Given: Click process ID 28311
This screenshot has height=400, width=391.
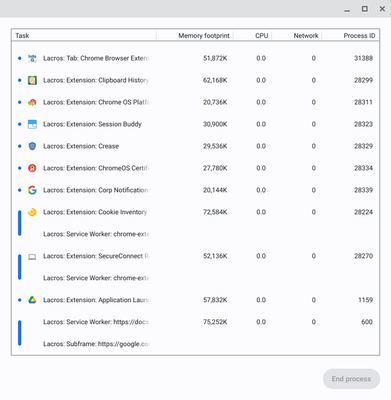Looking at the screenshot, I should (363, 102).
